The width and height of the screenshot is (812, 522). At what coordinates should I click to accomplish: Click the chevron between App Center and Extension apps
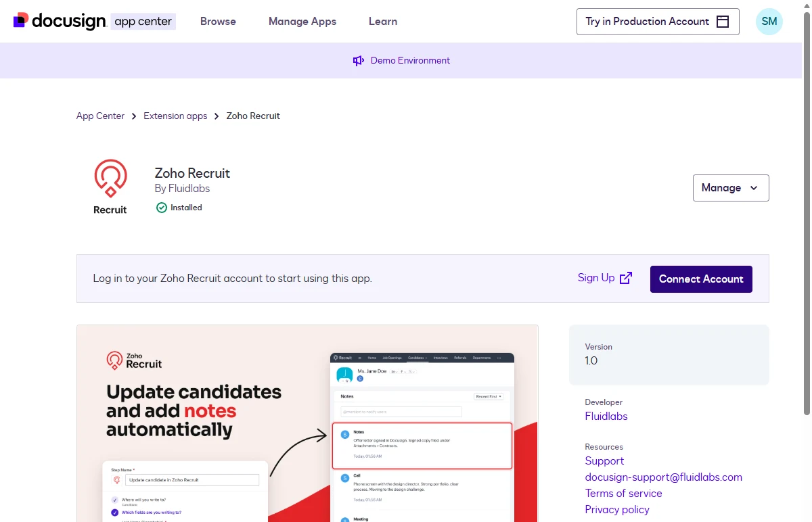point(134,116)
